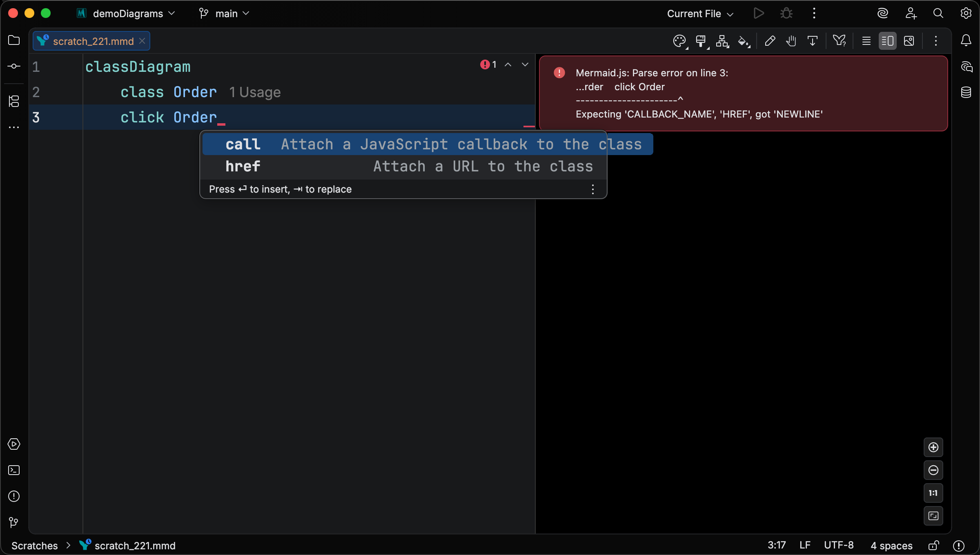Select the hand pan tool

pyautogui.click(x=791, y=41)
